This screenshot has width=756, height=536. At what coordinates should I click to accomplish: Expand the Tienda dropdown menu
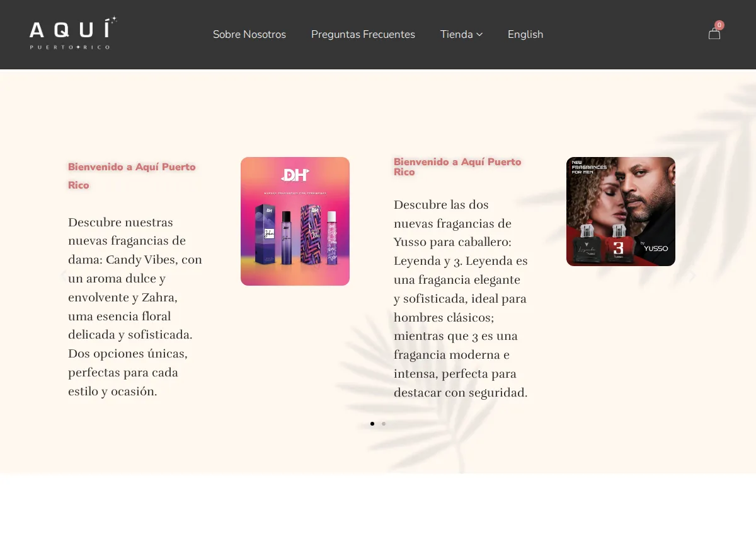tap(461, 34)
